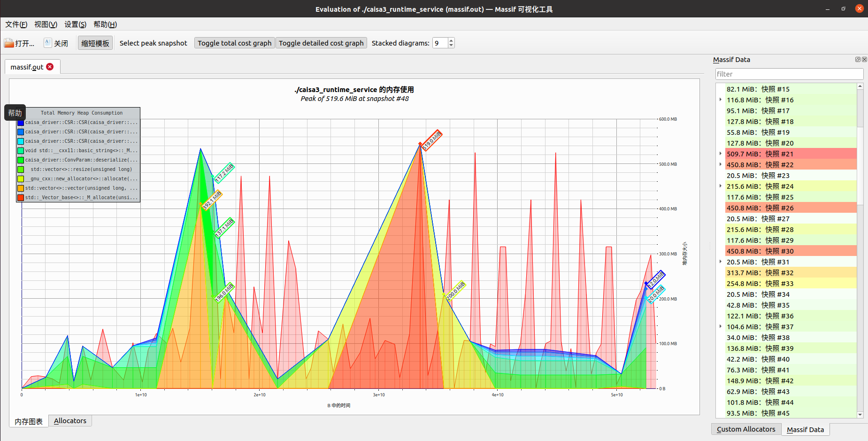Click the filter input field
Image resolution: width=868 pixels, height=441 pixels.
click(789, 74)
